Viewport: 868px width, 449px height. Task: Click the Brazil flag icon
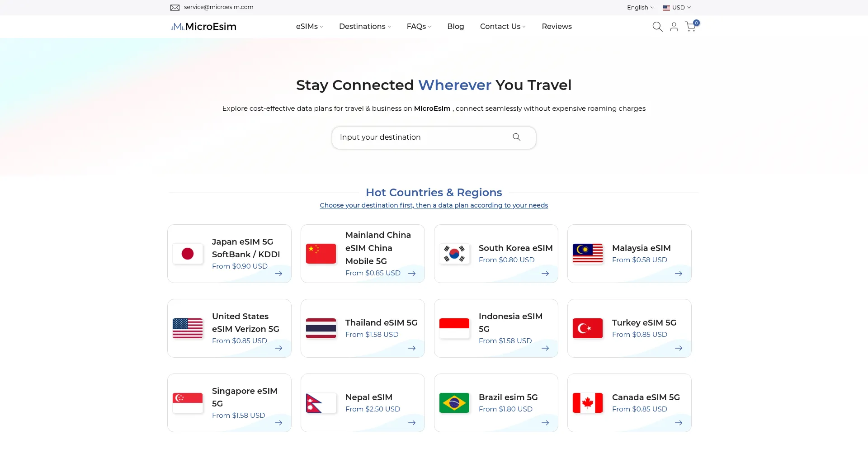(454, 403)
